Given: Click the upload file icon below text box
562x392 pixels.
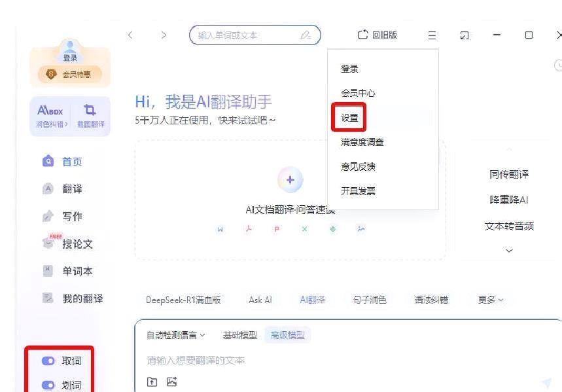Looking at the screenshot, I should point(152,382).
